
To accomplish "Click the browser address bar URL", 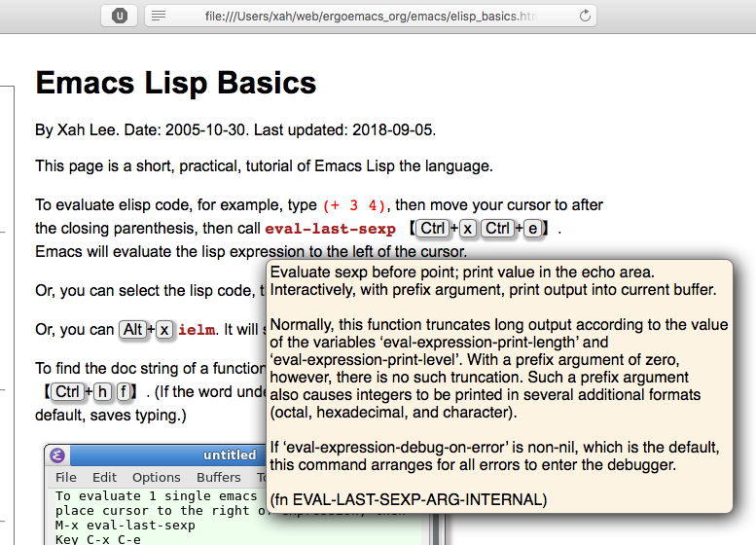I will click(371, 16).
